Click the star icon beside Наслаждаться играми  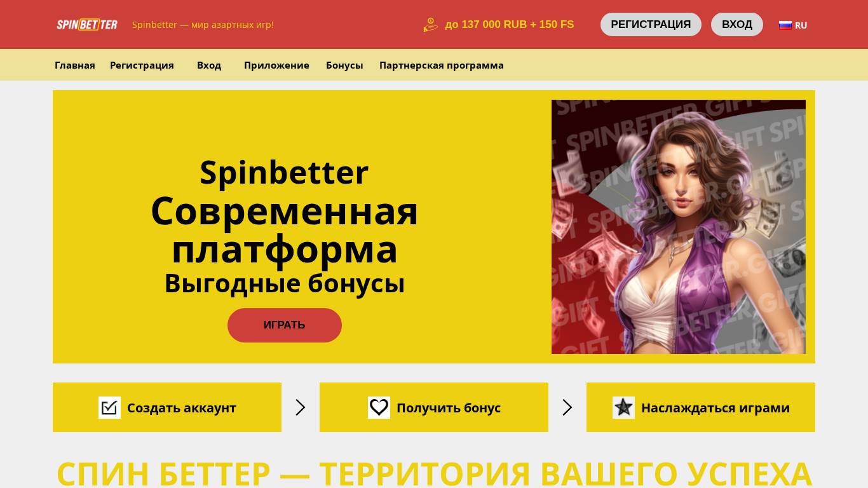point(623,407)
